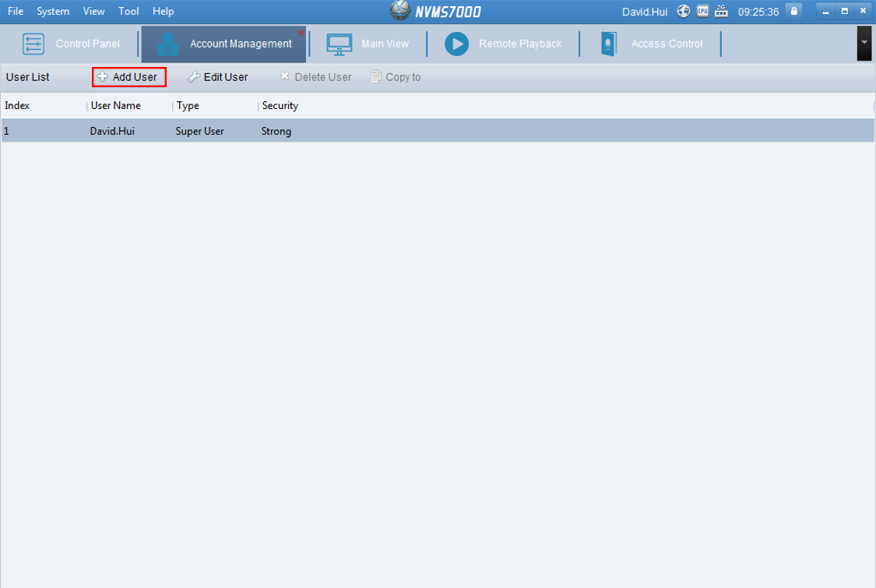Image resolution: width=876 pixels, height=588 pixels.
Task: Click the NVMS7000 globe logo
Action: tap(399, 11)
